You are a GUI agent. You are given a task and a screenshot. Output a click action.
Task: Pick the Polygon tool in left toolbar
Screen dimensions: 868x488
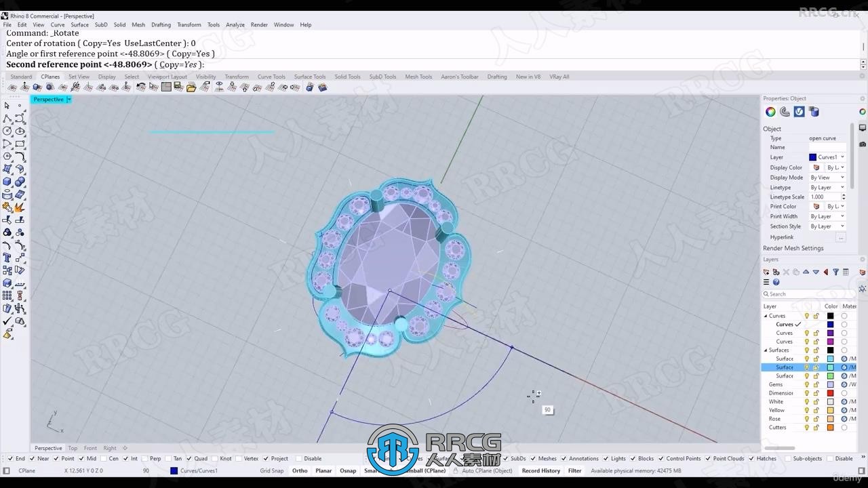pyautogui.click(x=7, y=157)
